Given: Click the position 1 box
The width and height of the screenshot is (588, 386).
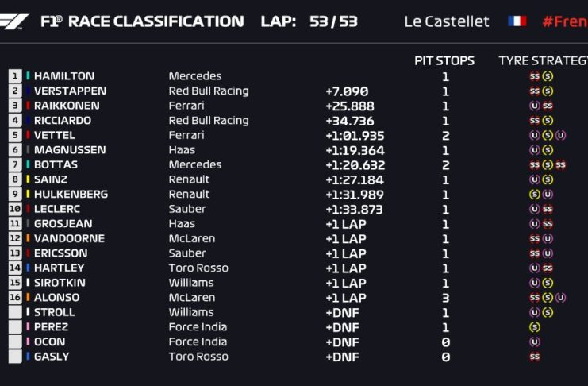Looking at the screenshot, I should 15,76.
